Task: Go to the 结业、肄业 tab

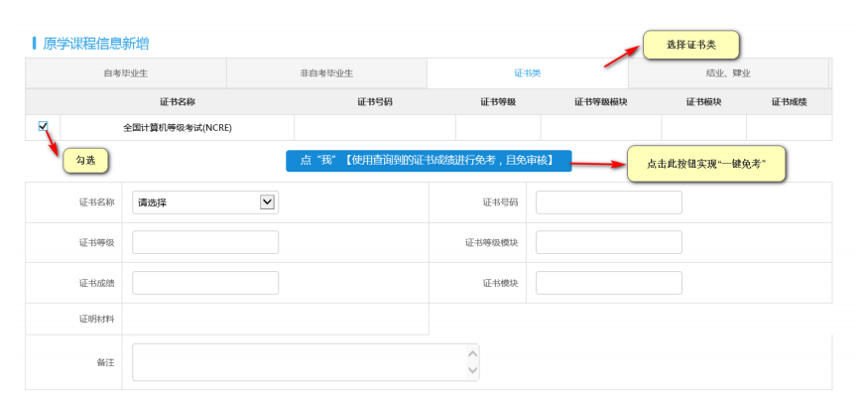Action: [x=727, y=73]
